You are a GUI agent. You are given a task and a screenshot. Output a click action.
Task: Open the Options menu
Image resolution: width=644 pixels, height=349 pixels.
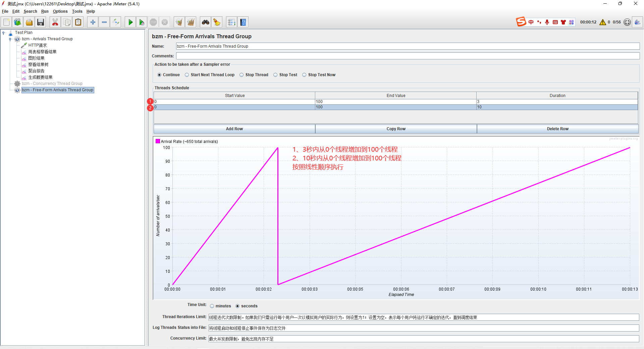[x=60, y=11]
